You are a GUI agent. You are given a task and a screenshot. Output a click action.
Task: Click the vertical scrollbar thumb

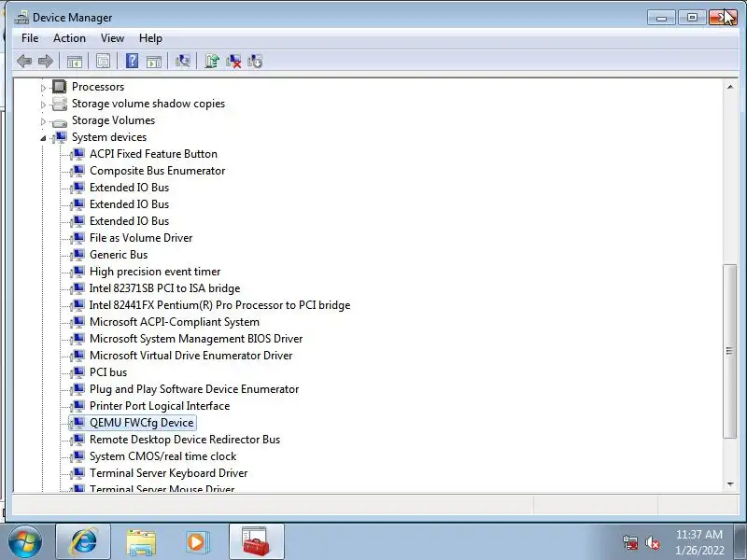tap(730, 351)
